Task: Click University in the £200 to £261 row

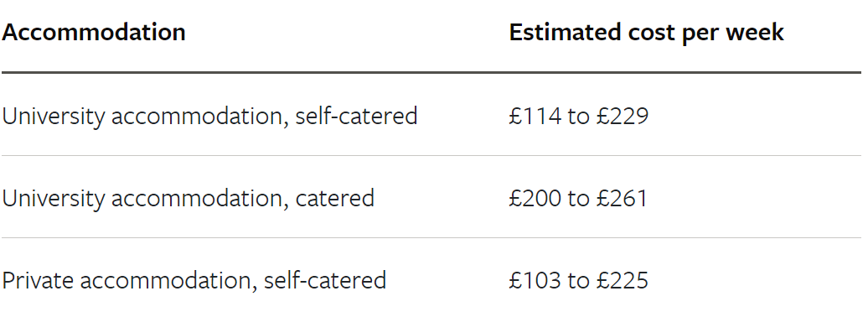Action: (53, 199)
